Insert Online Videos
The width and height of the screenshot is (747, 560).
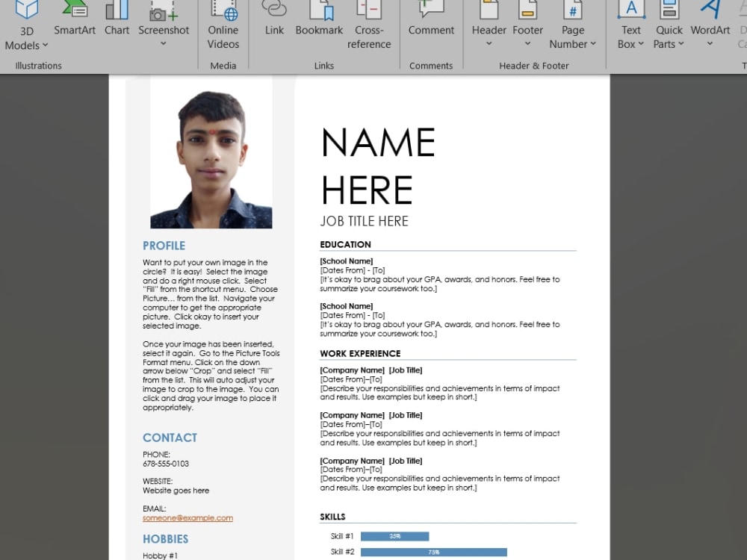click(223, 26)
